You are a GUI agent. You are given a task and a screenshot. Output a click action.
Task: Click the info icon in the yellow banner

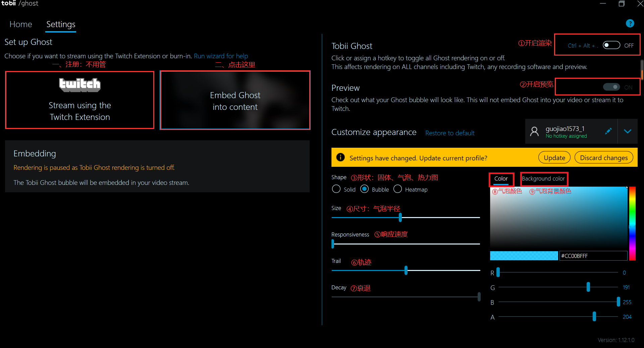click(340, 157)
